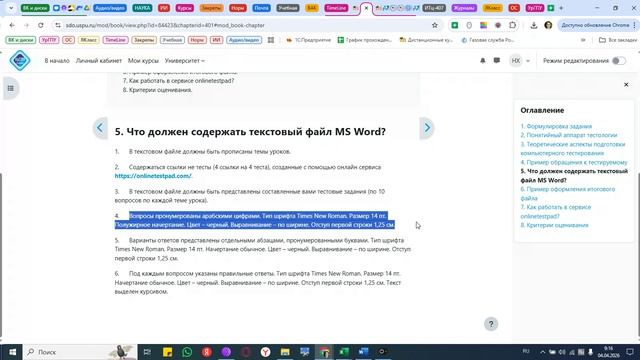
Task: Open Личный кабинет
Action: [99, 60]
